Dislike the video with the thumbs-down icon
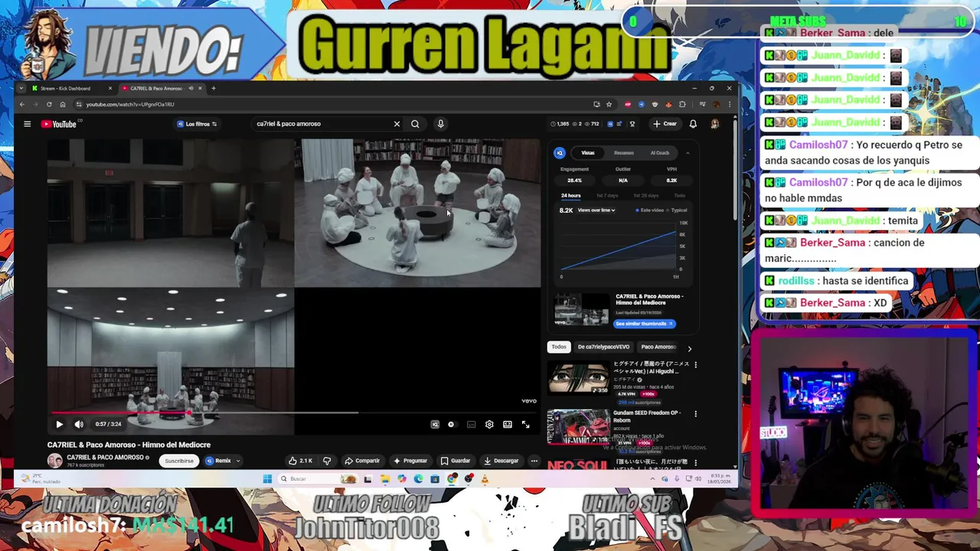Viewport: 980px width, 551px height. coord(327,461)
